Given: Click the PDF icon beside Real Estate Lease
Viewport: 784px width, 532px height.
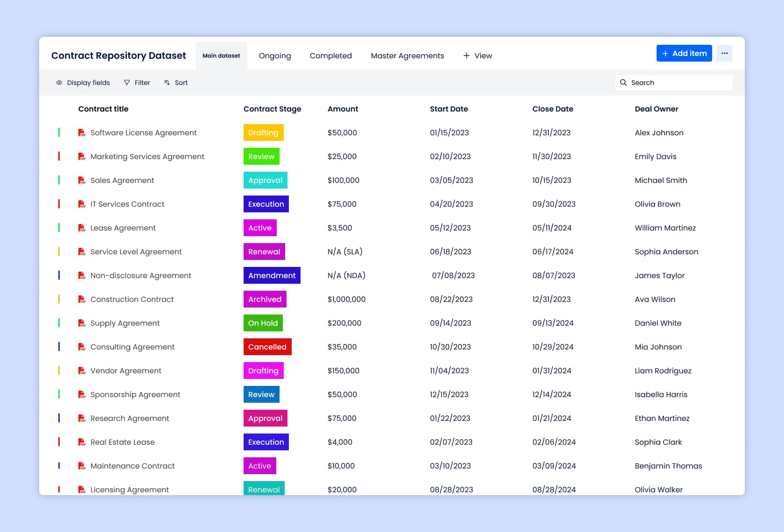Looking at the screenshot, I should point(82,442).
